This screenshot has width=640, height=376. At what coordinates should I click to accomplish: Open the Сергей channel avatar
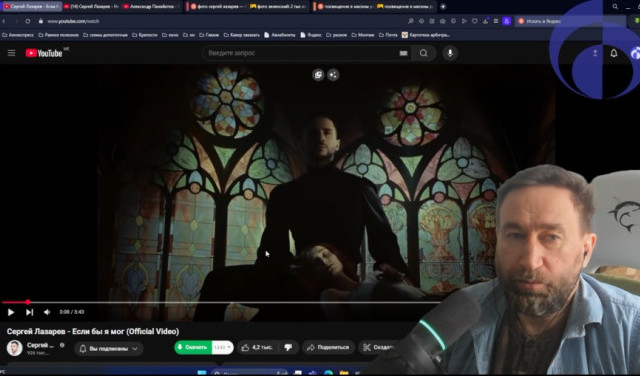[14, 348]
